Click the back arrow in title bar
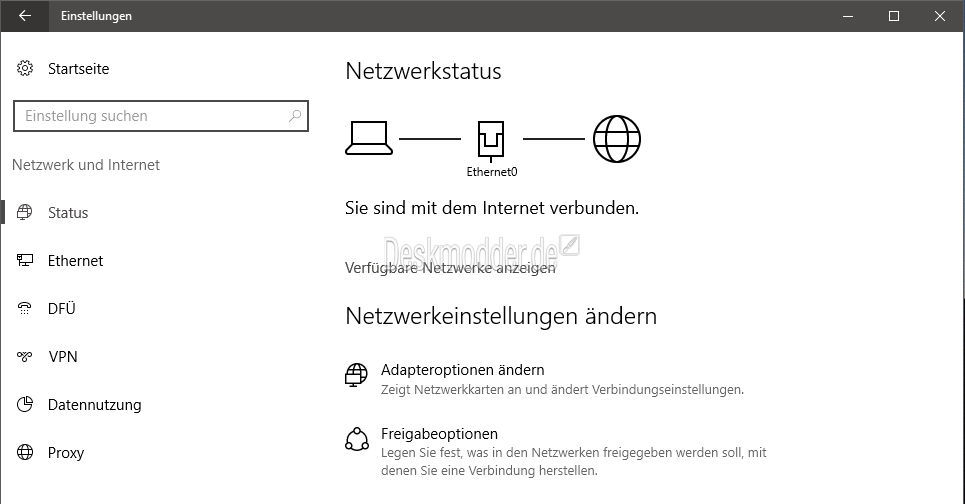This screenshot has width=965, height=504. tap(25, 16)
